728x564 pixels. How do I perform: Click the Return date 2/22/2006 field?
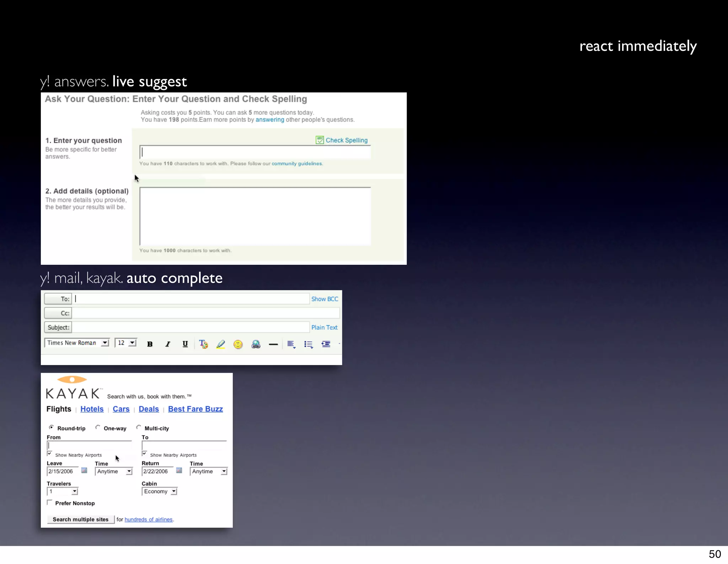click(158, 472)
